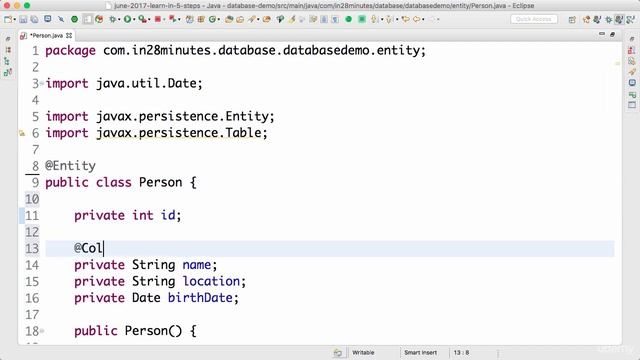
Task: Click the Run with coverage icon
Action: (x=142, y=19)
